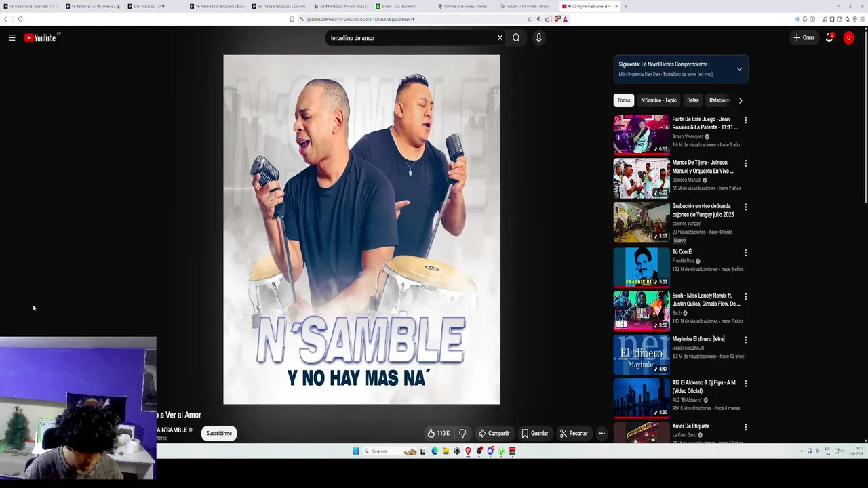Dislike the video with thumbs down
Screen dimensions: 868x488
(x=462, y=433)
